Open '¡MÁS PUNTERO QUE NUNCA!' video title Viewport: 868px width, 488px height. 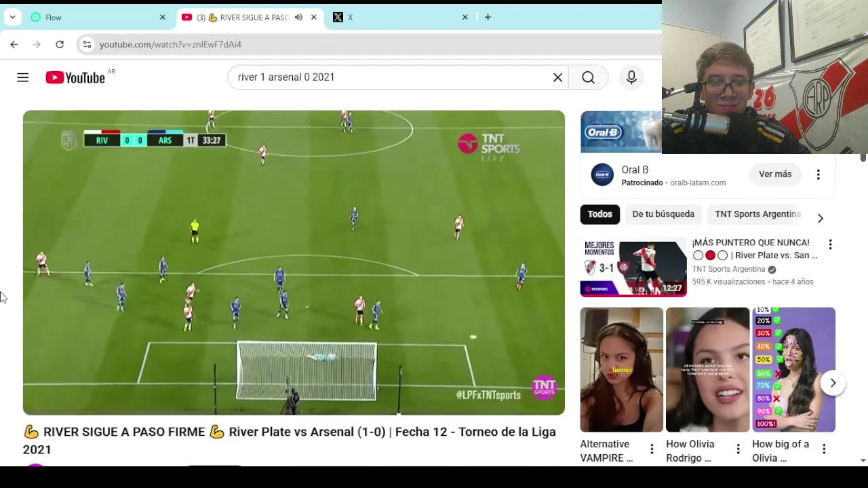(x=754, y=249)
